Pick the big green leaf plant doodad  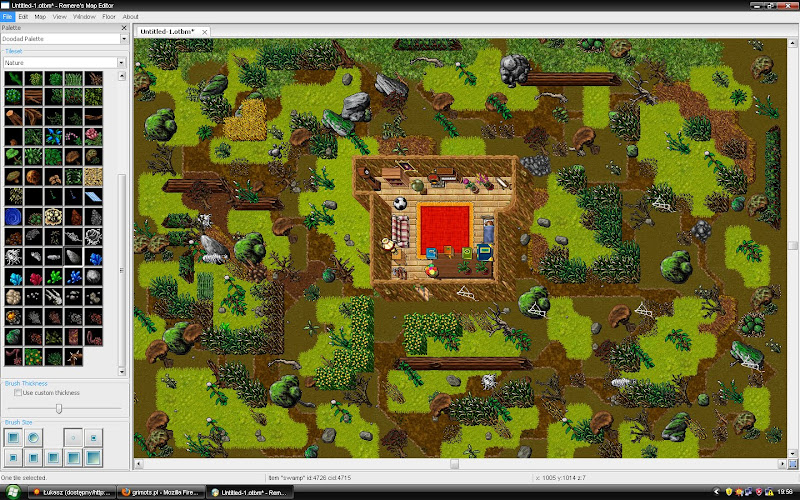click(x=13, y=156)
